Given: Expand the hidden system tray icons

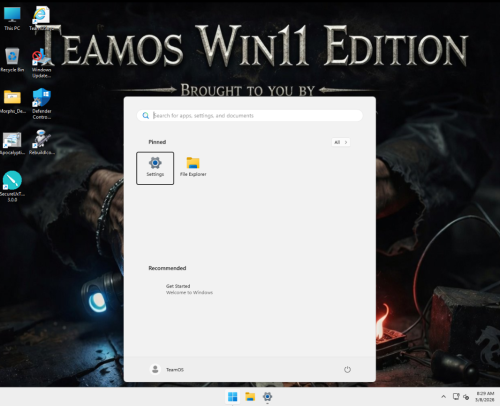Looking at the screenshot, I should [443, 397].
